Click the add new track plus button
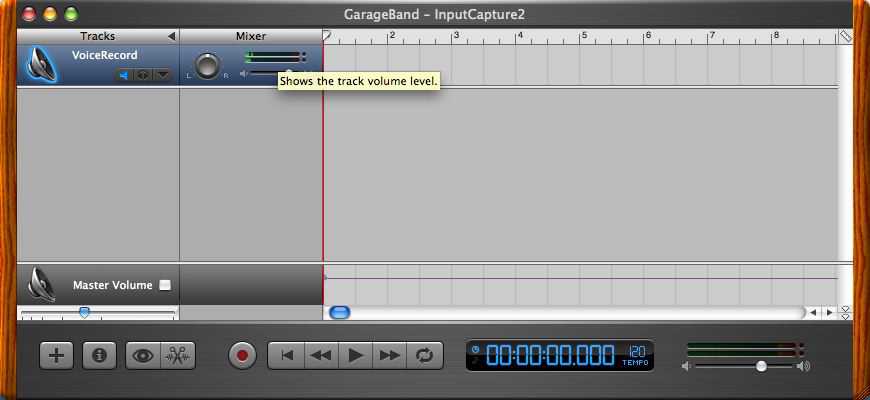Screen dimensions: 870x400 click(56, 355)
